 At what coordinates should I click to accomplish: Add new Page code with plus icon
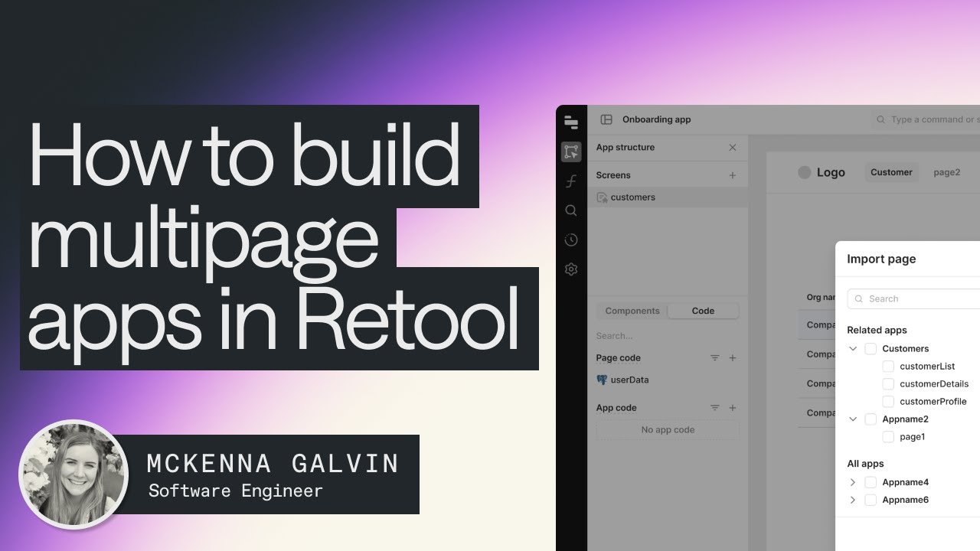click(733, 358)
